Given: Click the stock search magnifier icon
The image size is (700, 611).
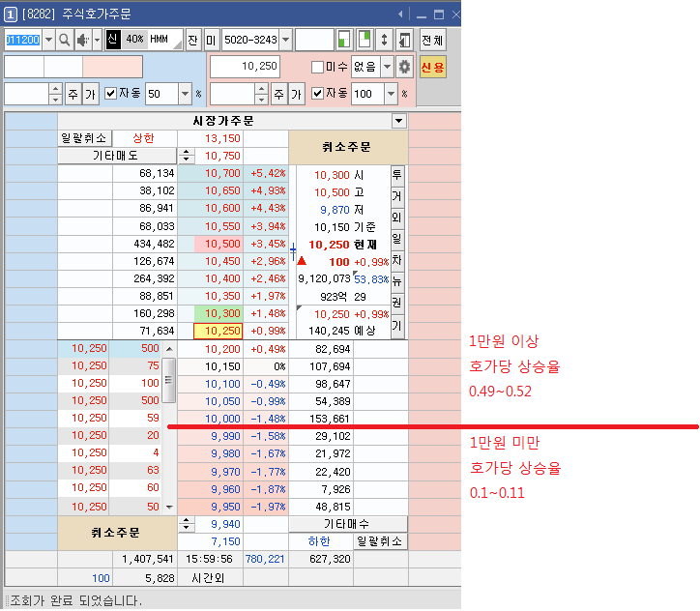Looking at the screenshot, I should [64, 41].
